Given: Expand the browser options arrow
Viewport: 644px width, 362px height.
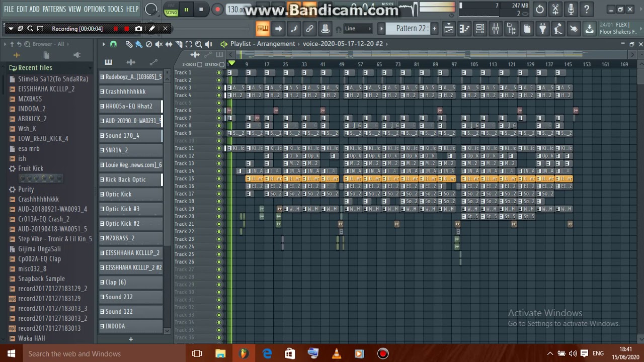Looking at the screenshot, I should [x=5, y=44].
